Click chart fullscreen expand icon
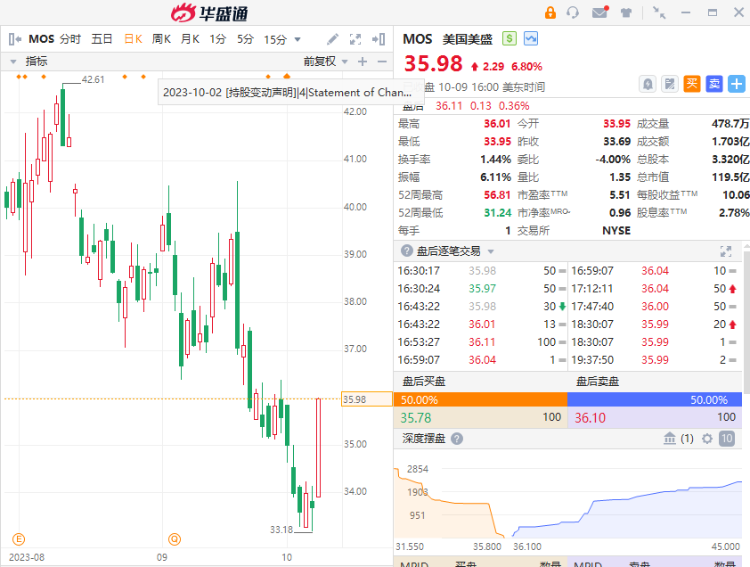 click(x=355, y=39)
